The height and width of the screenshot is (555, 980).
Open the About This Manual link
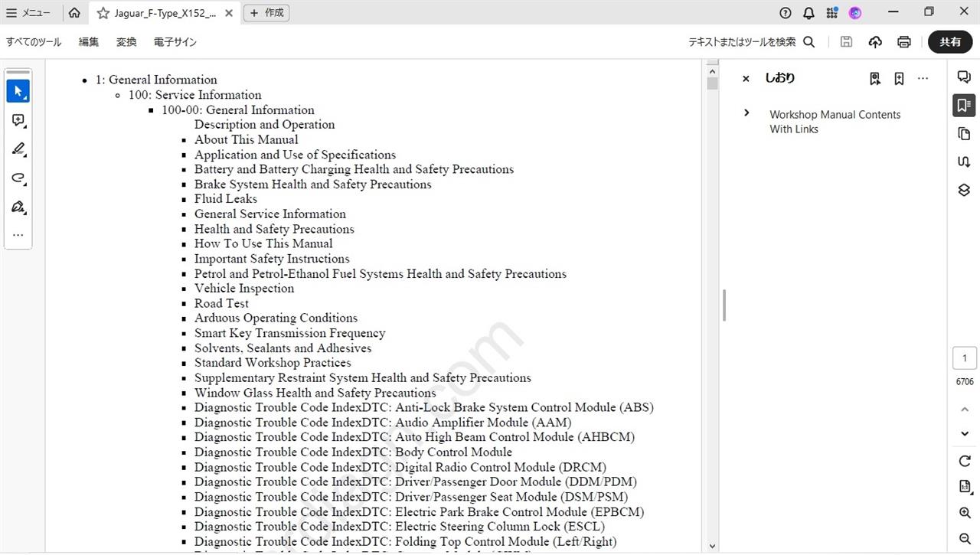click(246, 139)
